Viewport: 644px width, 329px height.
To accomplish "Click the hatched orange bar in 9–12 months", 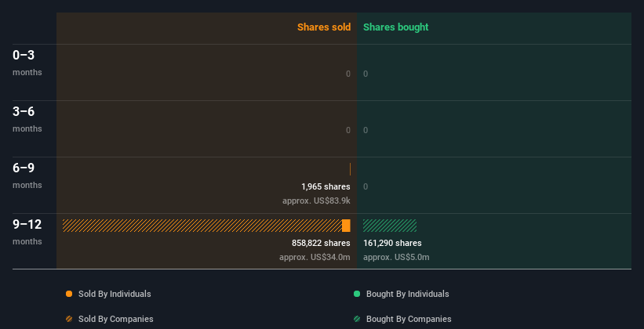I will 202,226.
